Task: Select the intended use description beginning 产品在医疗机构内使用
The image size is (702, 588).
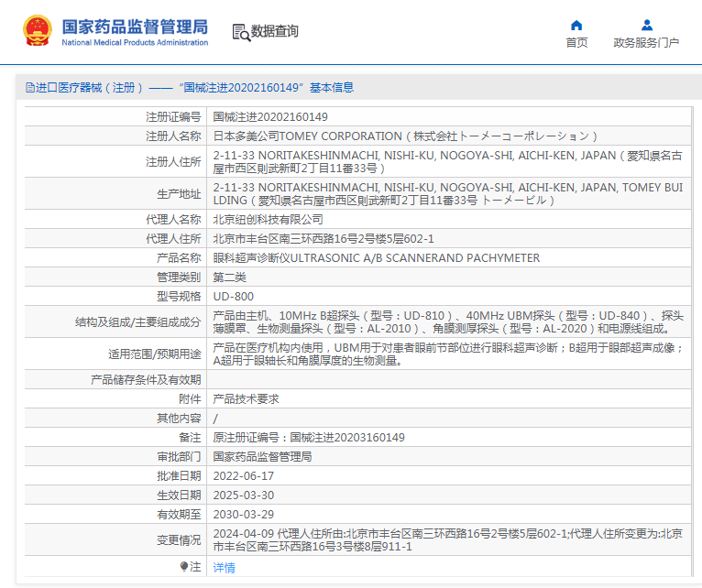Action: tap(448, 354)
